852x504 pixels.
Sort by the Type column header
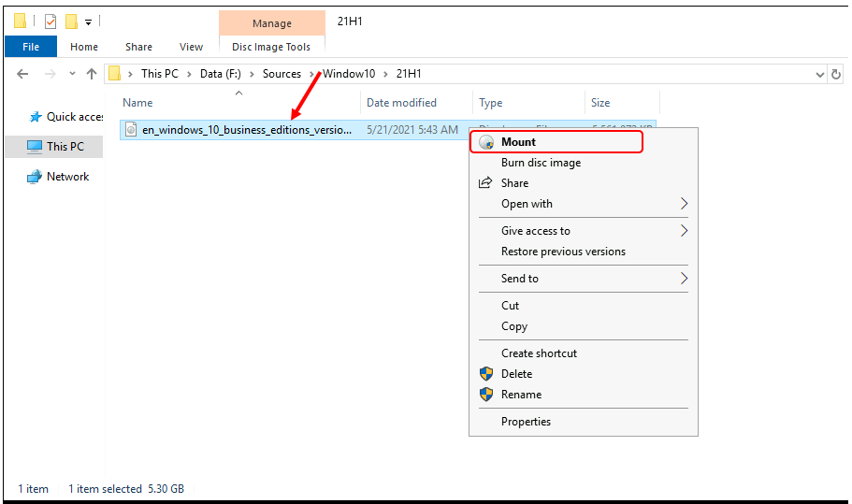[x=491, y=103]
